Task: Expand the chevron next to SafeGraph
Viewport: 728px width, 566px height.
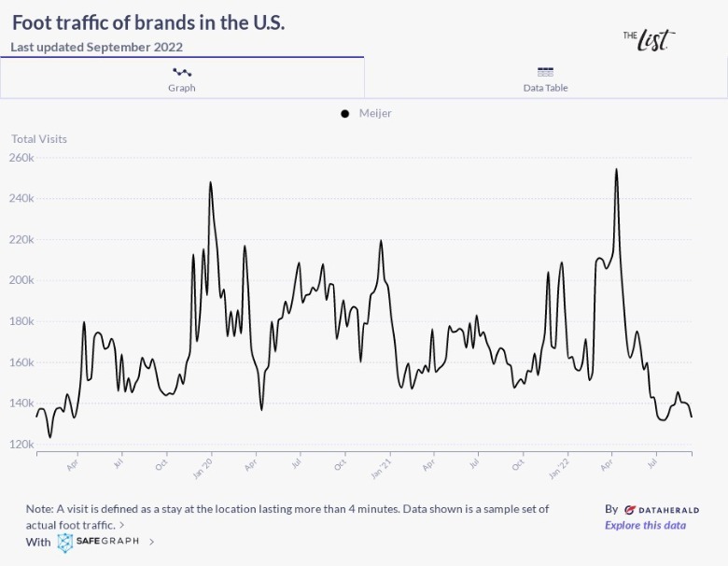Action: tap(152, 542)
